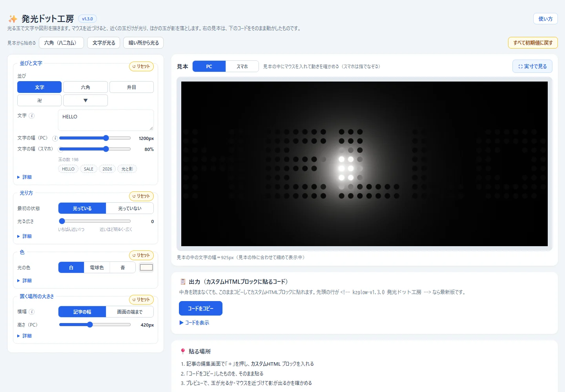Reset the 光り方 section

click(141, 196)
